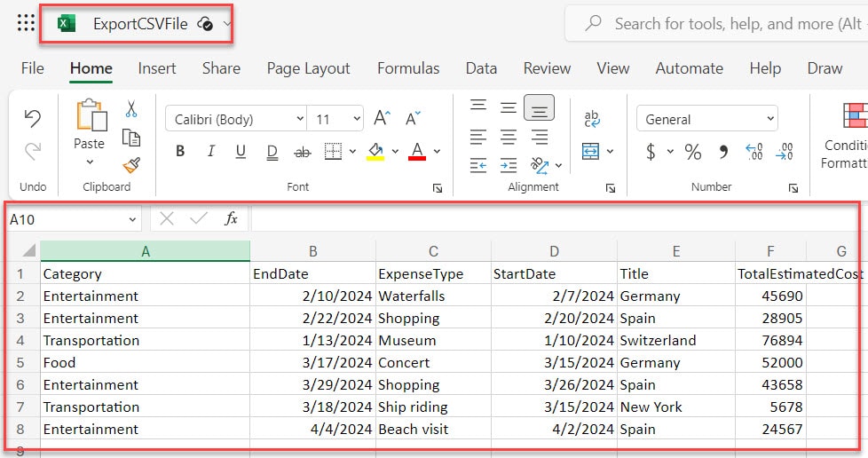This screenshot has height=458, width=868.
Task: Switch to the Page Layout tab
Action: click(x=308, y=68)
